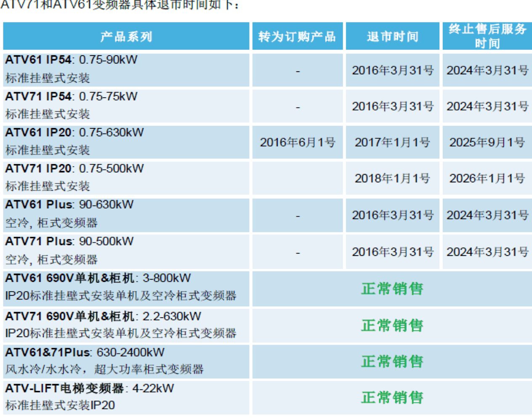Click 2024年3月31号 in the ATV61 IP54 row
The height and width of the screenshot is (420, 532).
tap(487, 70)
